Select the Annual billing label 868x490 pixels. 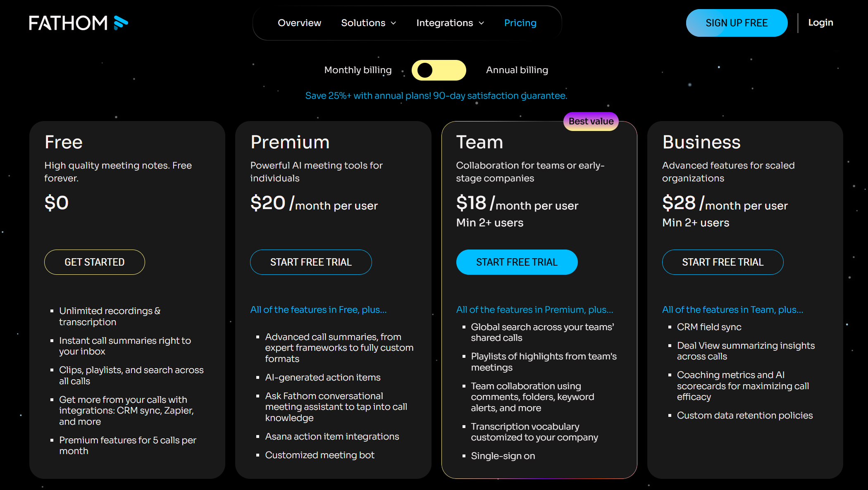(517, 70)
